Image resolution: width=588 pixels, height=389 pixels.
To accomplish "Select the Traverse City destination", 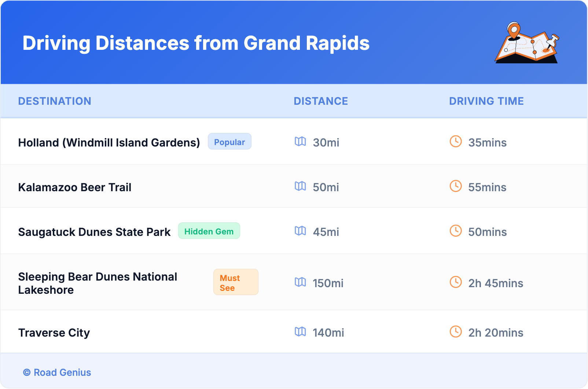I will tap(54, 333).
